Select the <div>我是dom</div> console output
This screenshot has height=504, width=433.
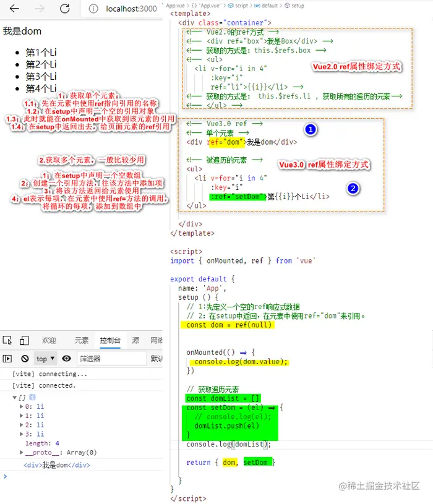pyautogui.click(x=57, y=465)
